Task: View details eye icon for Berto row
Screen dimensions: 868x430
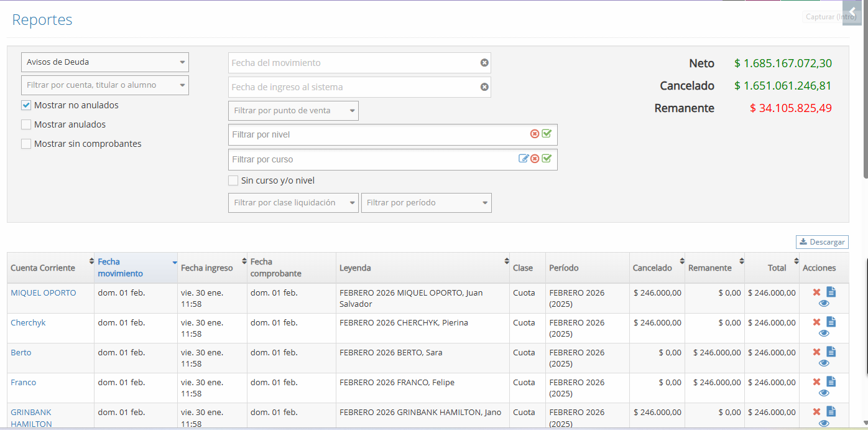Action: [824, 363]
